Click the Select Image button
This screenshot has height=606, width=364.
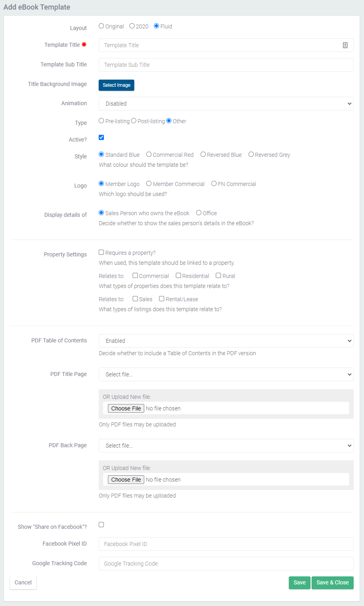pos(116,85)
